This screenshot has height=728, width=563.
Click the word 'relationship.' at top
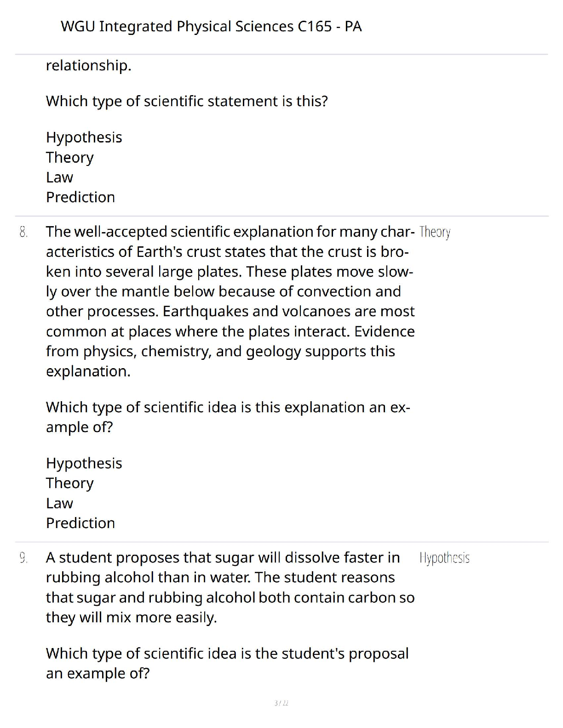coord(89,66)
